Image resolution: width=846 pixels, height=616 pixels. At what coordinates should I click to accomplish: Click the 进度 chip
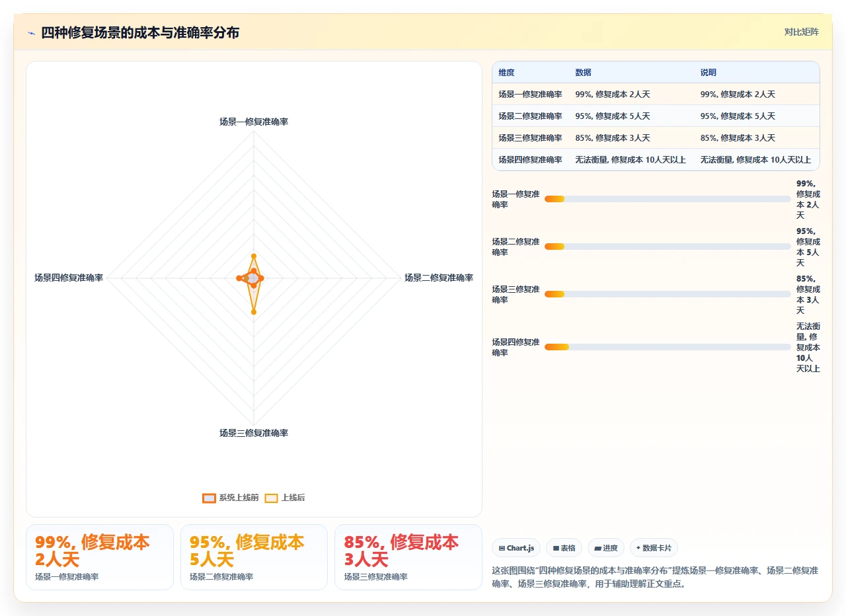point(605,548)
